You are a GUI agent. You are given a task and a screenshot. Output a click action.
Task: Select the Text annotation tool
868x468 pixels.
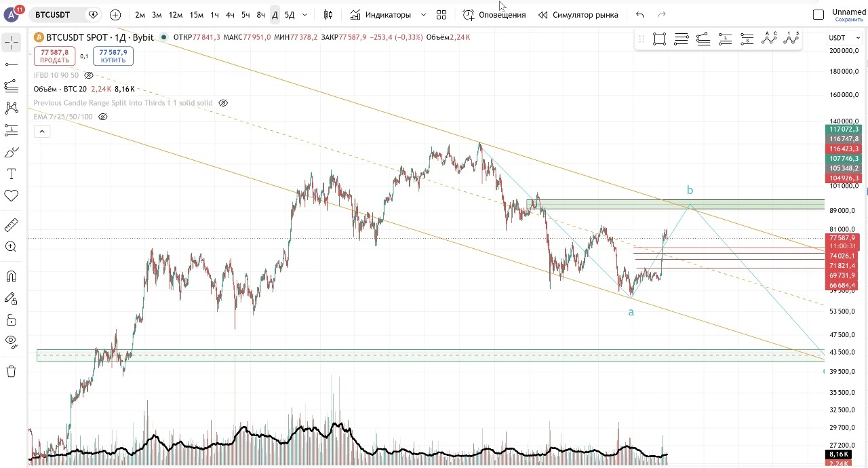tap(12, 174)
